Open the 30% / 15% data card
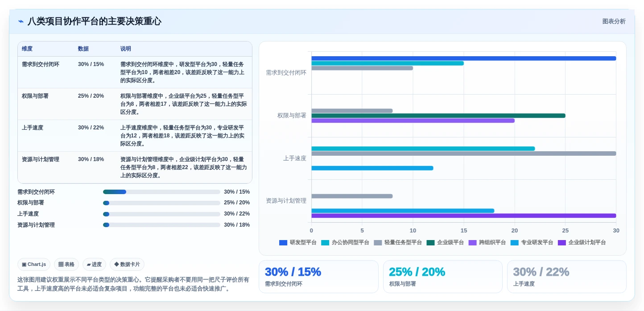 [318, 277]
